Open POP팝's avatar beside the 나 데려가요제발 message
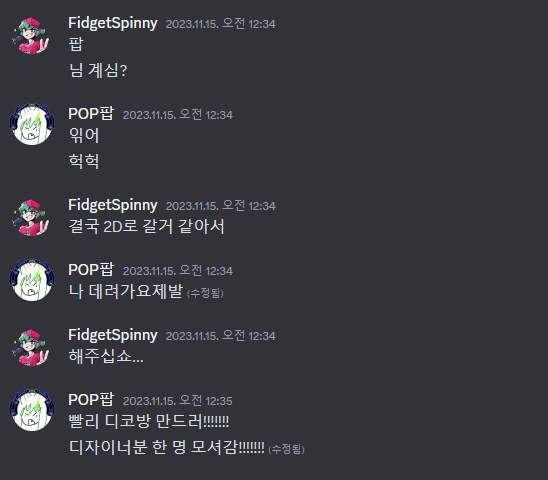 pos(31,280)
